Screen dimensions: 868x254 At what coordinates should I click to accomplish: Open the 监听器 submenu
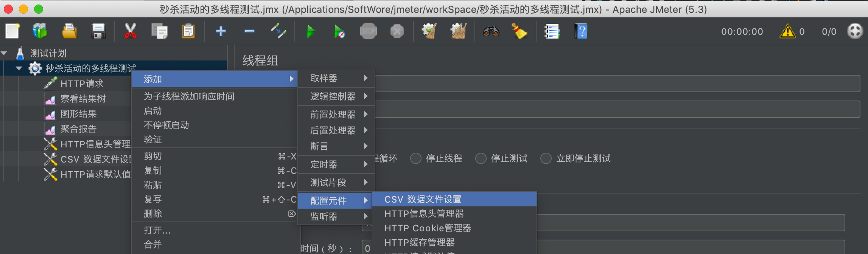[336, 217]
